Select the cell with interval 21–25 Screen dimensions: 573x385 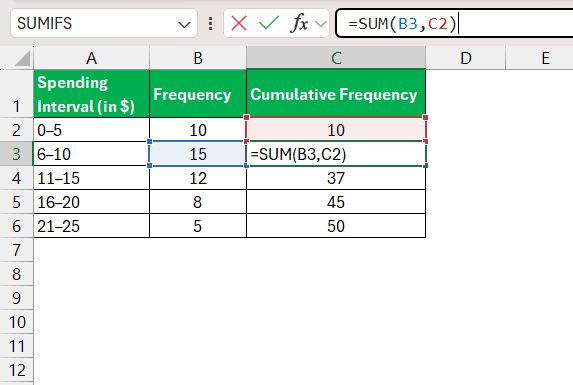pyautogui.click(x=91, y=226)
